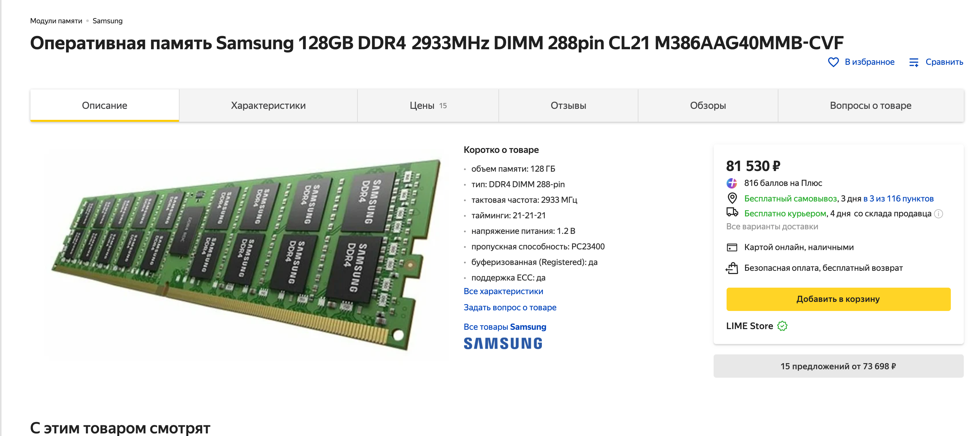This screenshot has height=436, width=980.
Task: Click Задать вопрос о товаре link
Action: tap(510, 307)
